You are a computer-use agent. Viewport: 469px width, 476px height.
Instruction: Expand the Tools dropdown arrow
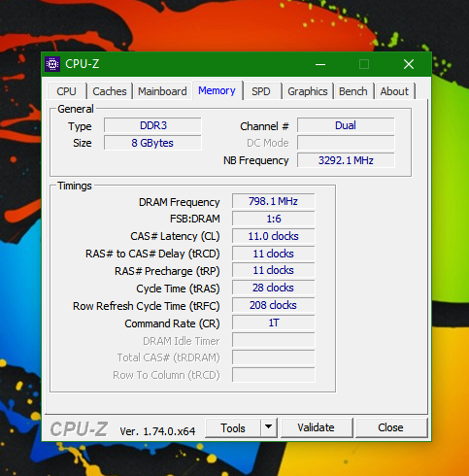269,427
